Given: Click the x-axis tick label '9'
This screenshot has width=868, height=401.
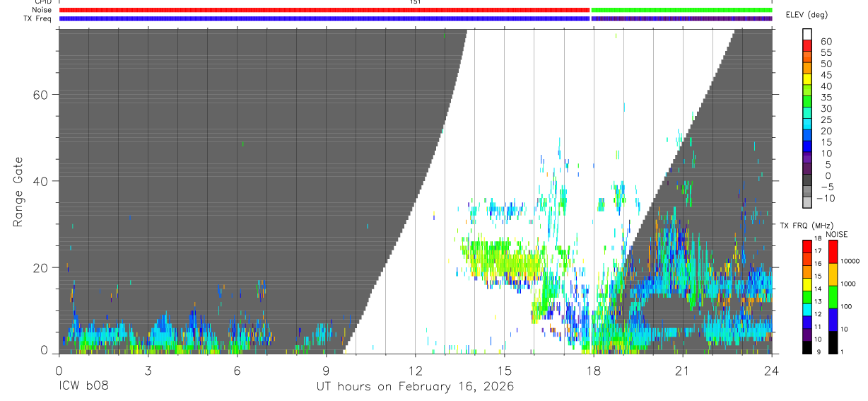Looking at the screenshot, I should 326,371.
